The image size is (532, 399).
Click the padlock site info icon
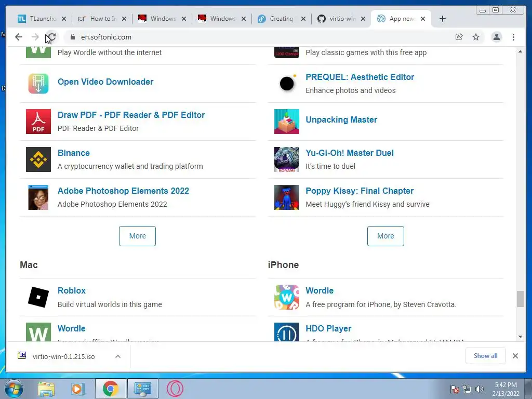coord(73,37)
